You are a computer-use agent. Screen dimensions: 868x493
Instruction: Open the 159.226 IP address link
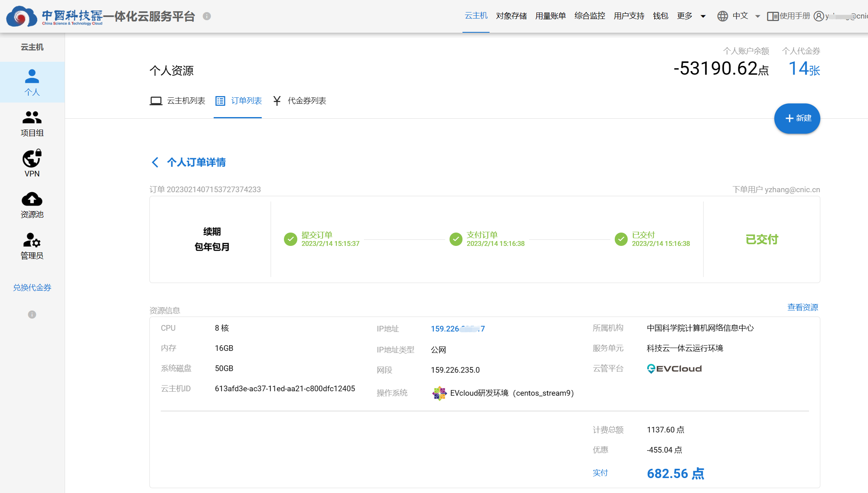pos(458,329)
